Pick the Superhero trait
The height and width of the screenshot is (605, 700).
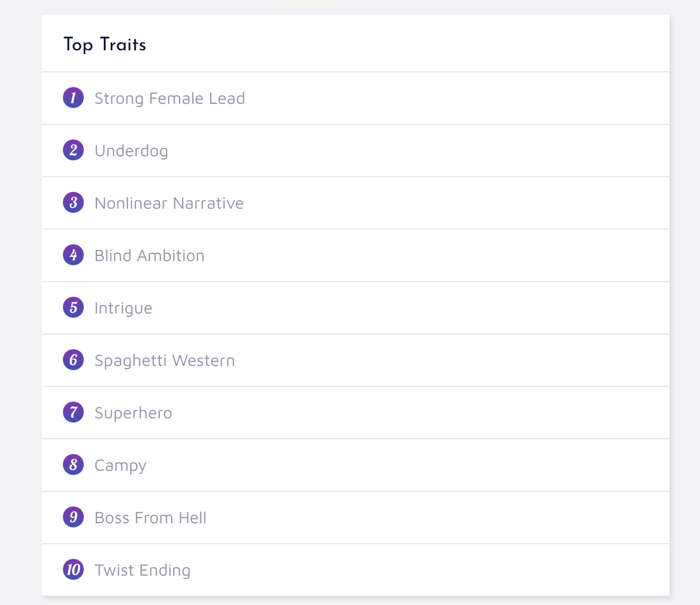tap(133, 413)
